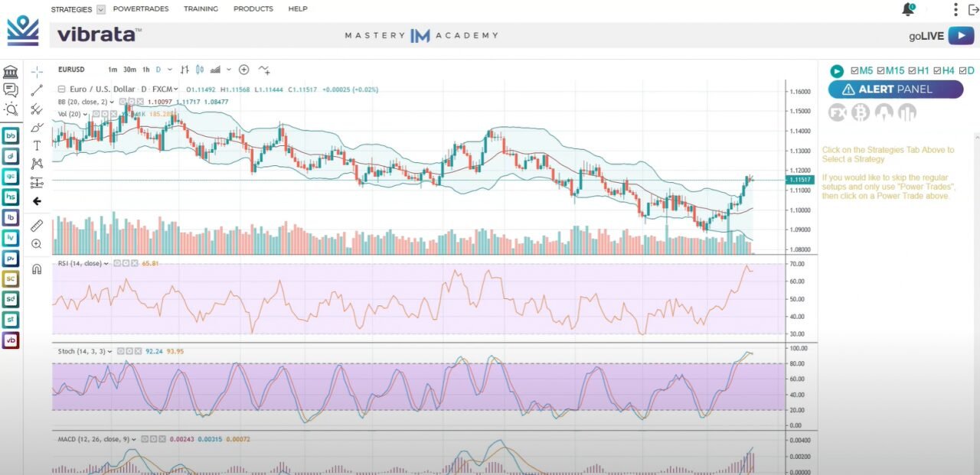Image resolution: width=980 pixels, height=475 pixels.
Task: Activate the magnet snap tool
Action: point(37,268)
